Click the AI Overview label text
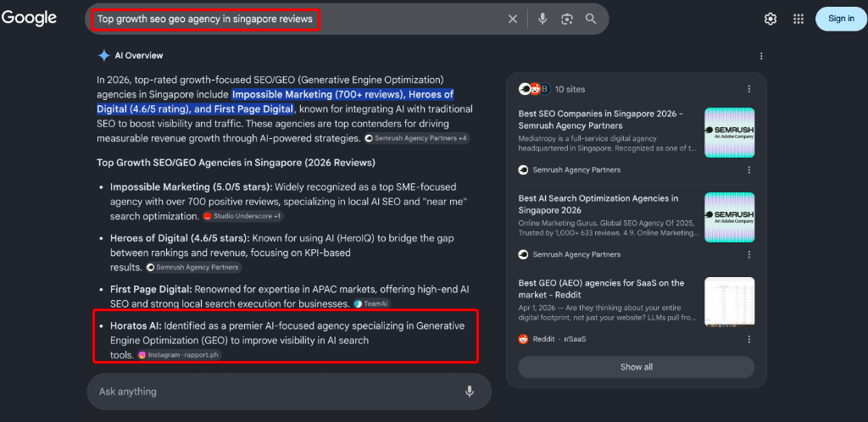This screenshot has width=868, height=422. [x=139, y=56]
